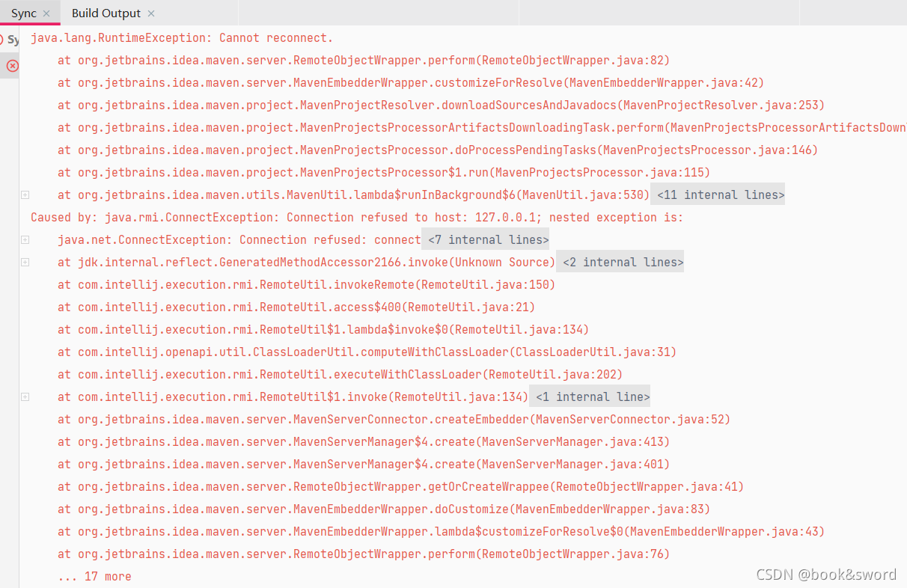Click the red error icon in the left gutter
This screenshot has width=907, height=588.
click(11, 66)
